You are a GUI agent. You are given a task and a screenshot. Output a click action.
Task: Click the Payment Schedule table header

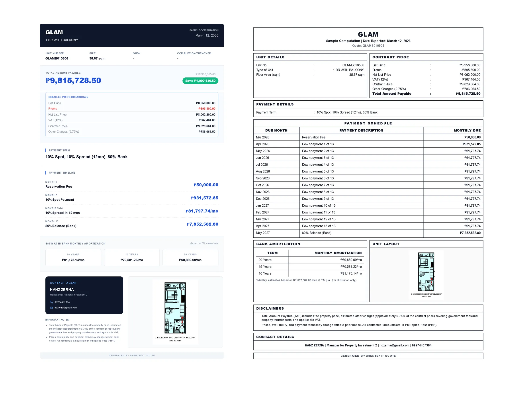(x=368, y=123)
